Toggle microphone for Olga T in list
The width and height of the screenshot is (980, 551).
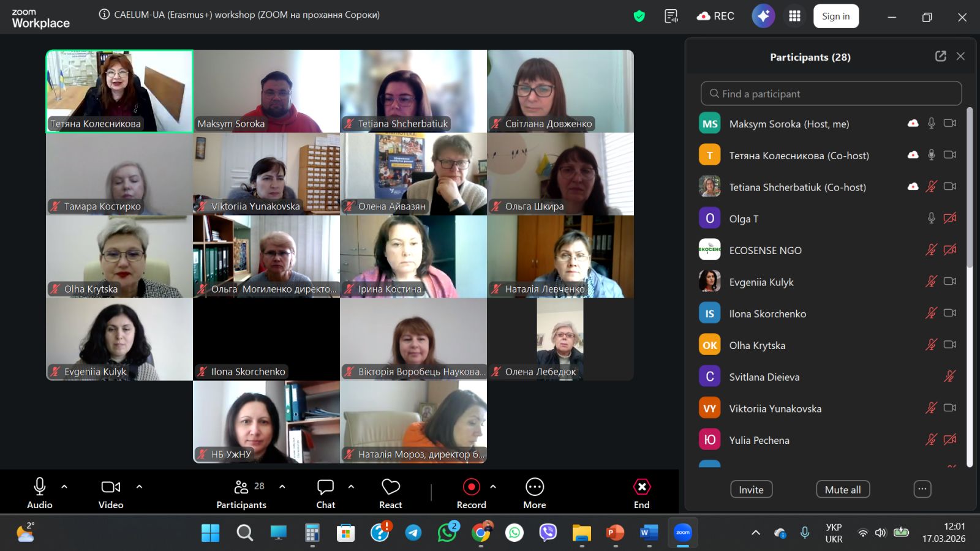pyautogui.click(x=931, y=219)
